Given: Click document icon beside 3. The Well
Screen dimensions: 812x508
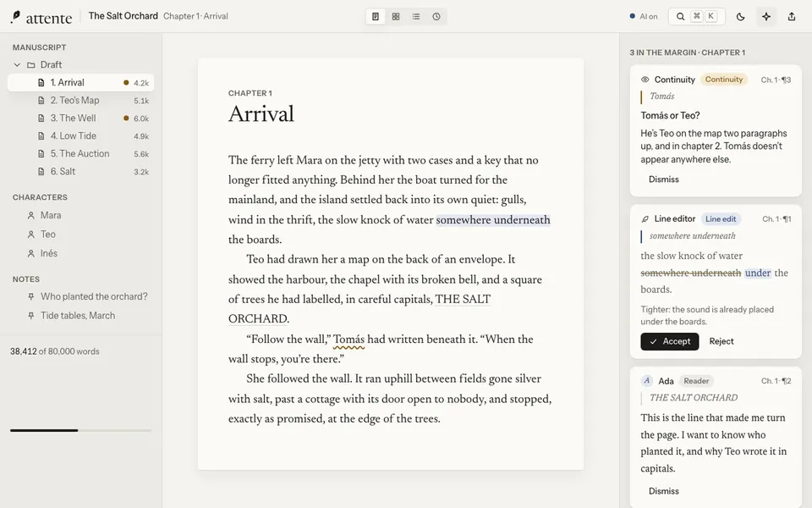Looking at the screenshot, I should 41,119.
